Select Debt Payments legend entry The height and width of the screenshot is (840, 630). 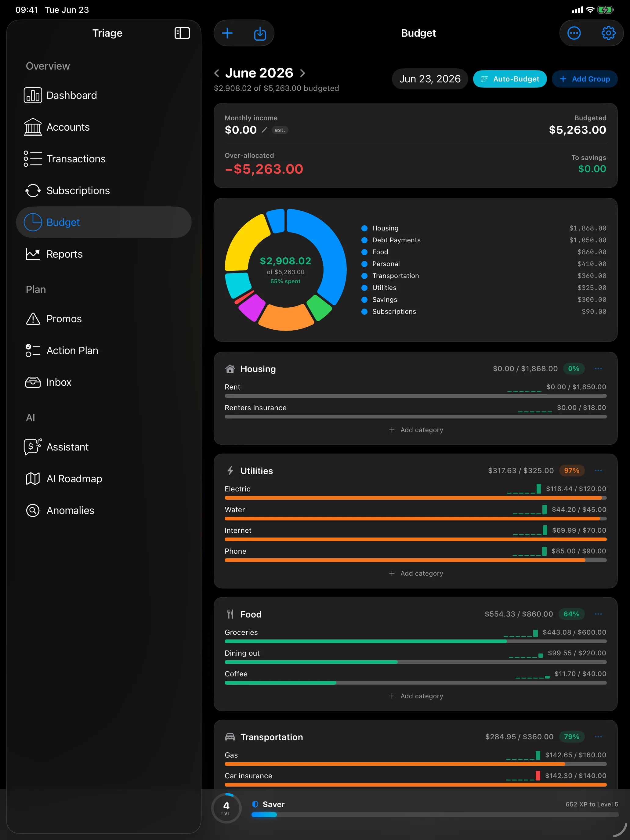(483, 240)
